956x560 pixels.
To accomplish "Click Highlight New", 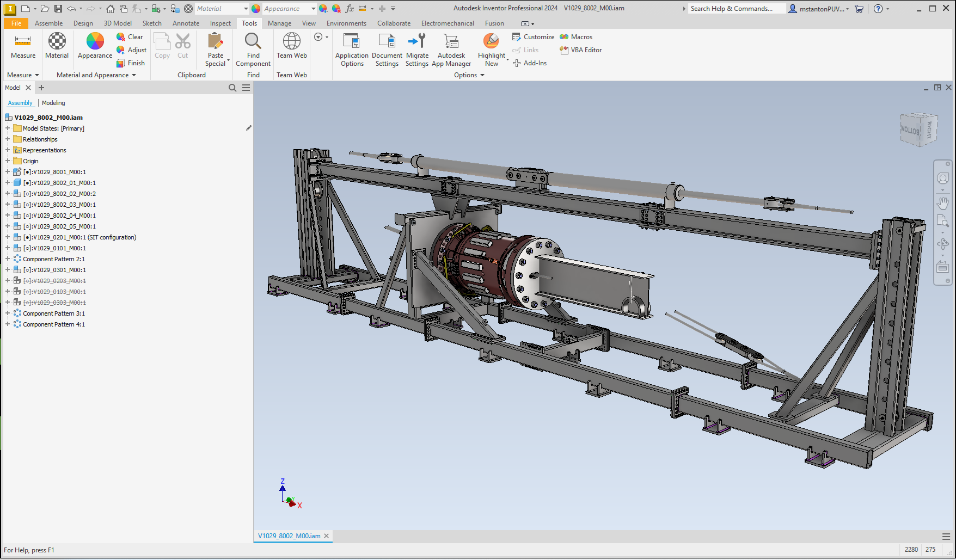I will pyautogui.click(x=492, y=50).
